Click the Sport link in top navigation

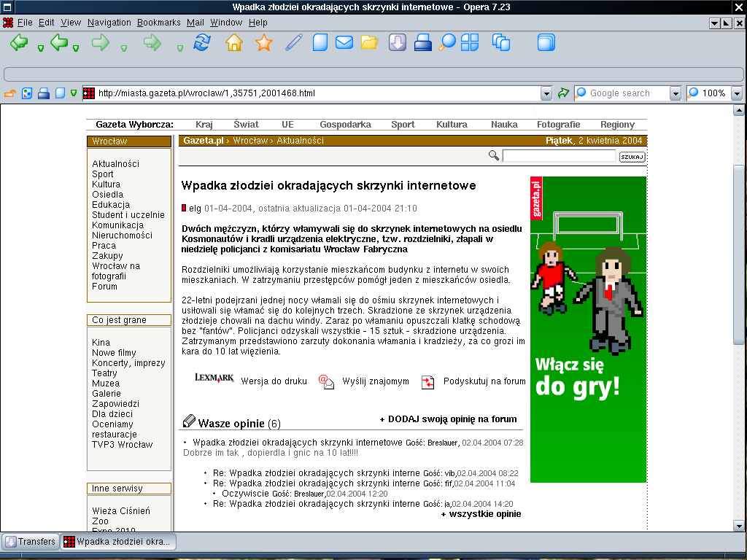pos(403,125)
